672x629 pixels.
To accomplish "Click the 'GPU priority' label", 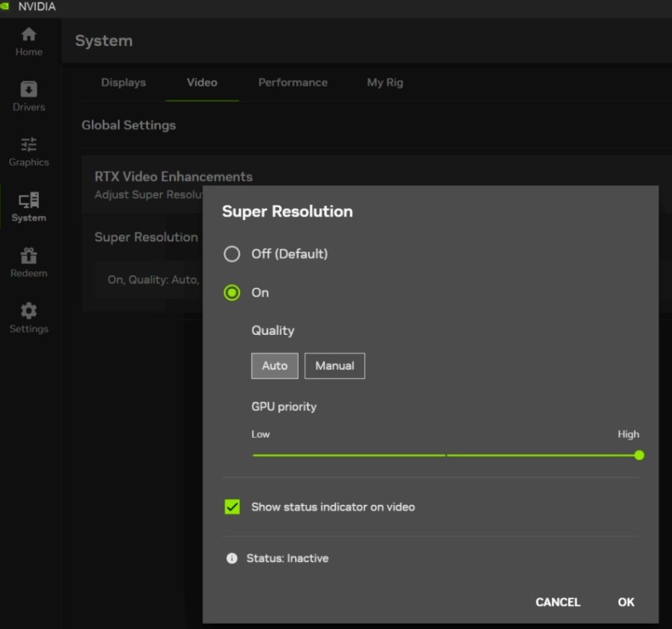I will 284,406.
